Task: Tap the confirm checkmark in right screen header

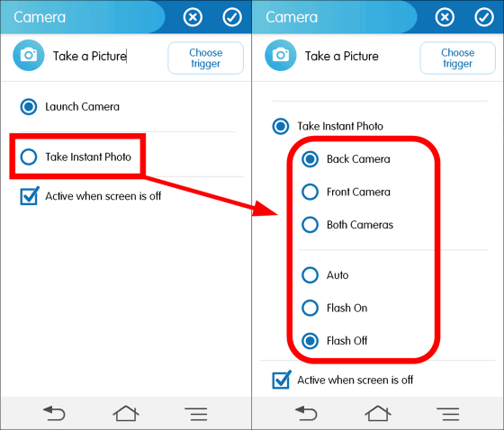Action: 484,17
